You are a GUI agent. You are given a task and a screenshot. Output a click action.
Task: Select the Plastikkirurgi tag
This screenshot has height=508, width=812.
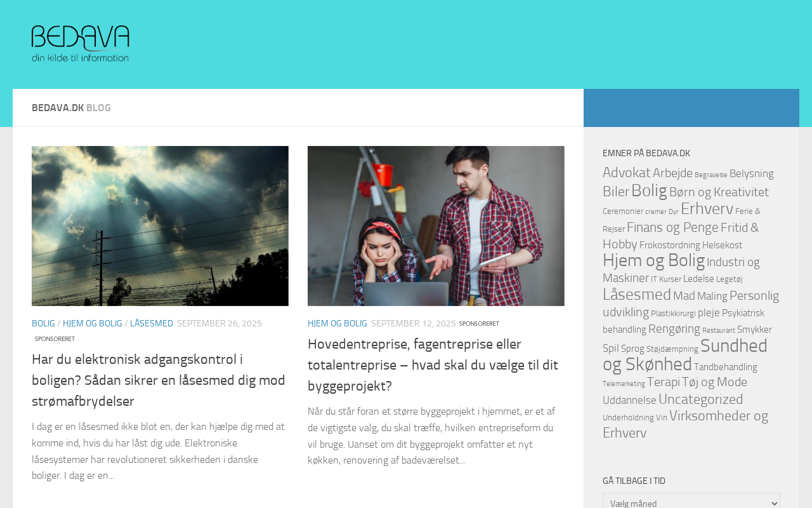click(673, 314)
